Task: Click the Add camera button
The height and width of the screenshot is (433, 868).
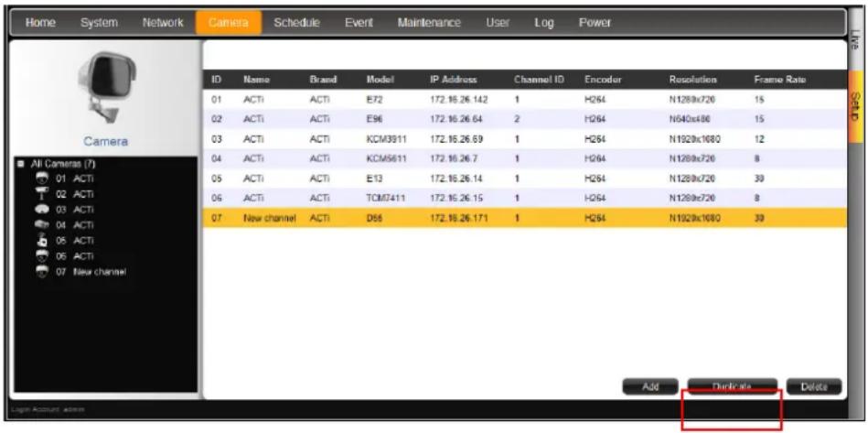Action: click(650, 386)
